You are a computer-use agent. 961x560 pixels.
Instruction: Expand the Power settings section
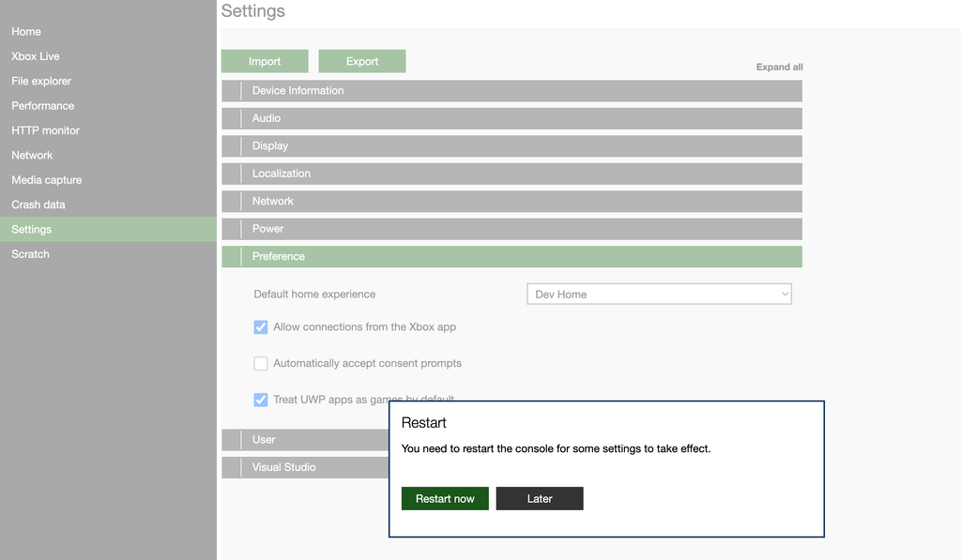pyautogui.click(x=511, y=229)
